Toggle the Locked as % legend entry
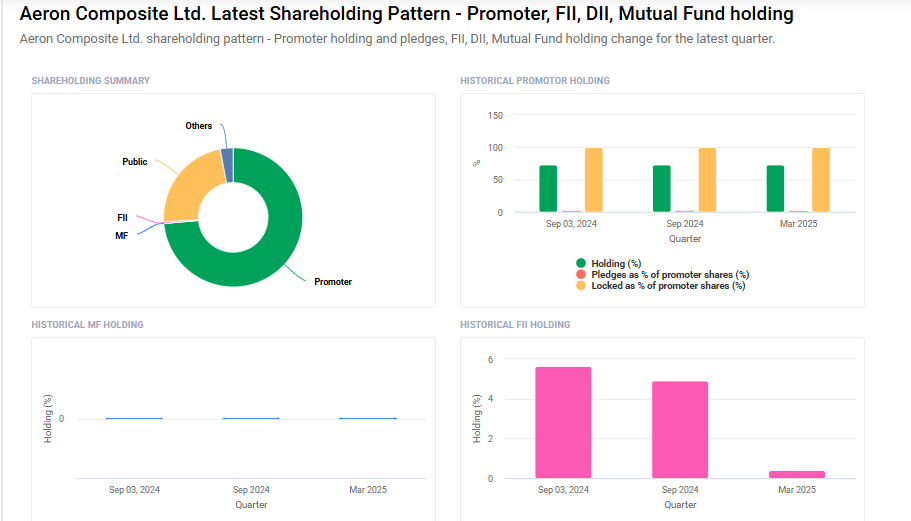Screen dimensions: 911x521 tap(661, 285)
